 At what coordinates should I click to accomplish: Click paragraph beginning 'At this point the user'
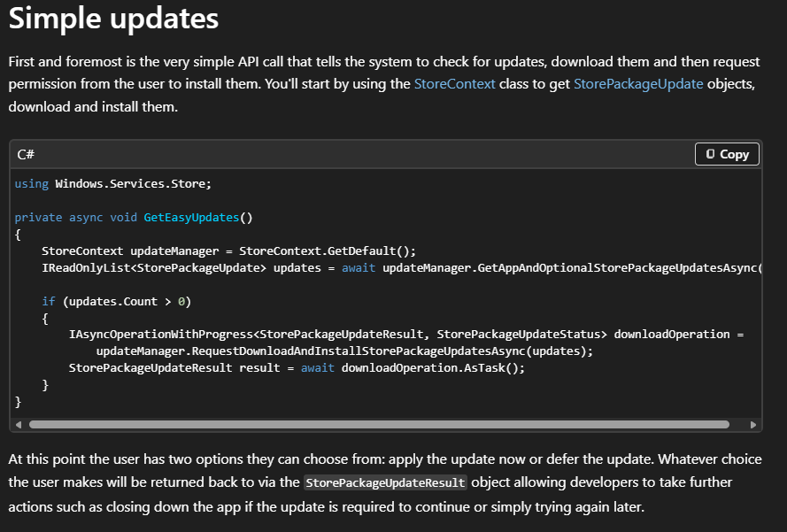385,482
